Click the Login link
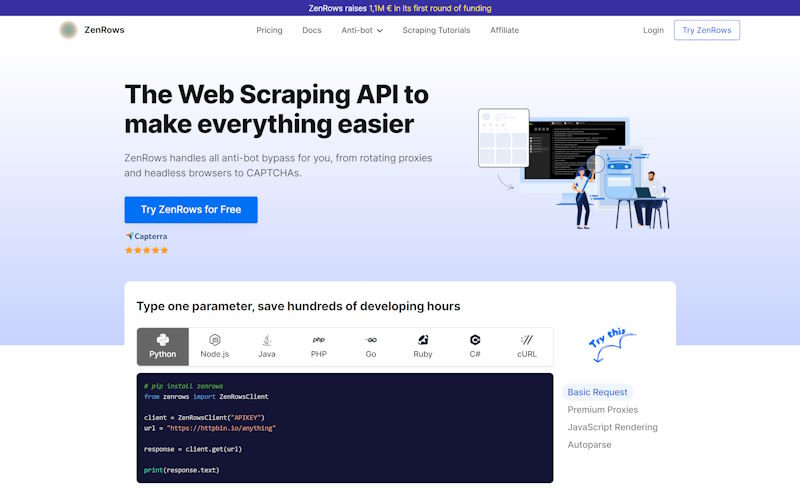Screen dimensions: 800x500 point(653,30)
